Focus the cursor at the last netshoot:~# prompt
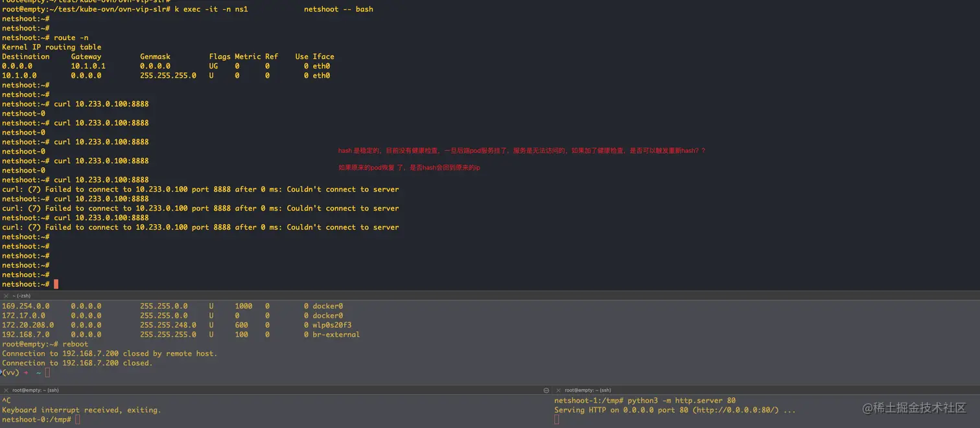Image resolution: width=980 pixels, height=428 pixels. [56, 284]
